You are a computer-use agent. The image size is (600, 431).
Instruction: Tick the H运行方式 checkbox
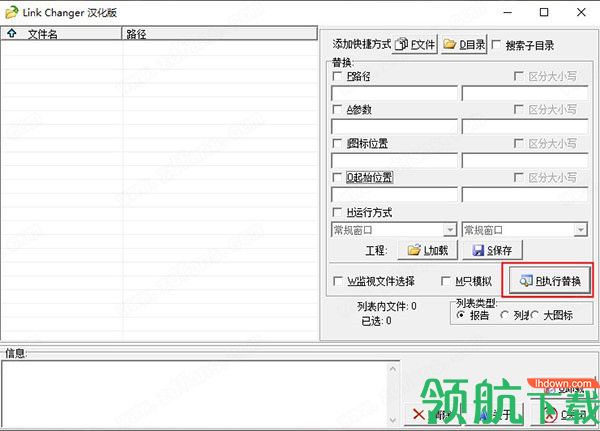point(337,212)
